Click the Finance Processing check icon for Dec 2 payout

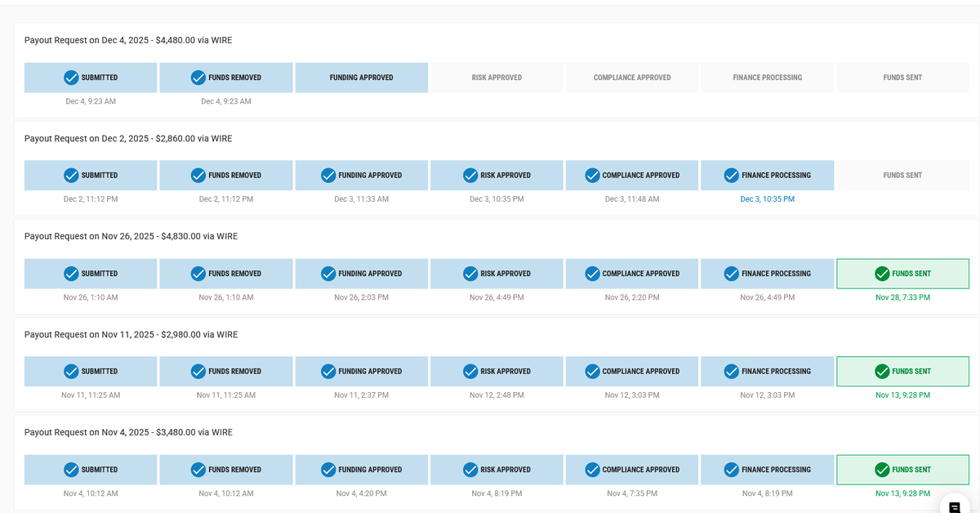coord(732,176)
